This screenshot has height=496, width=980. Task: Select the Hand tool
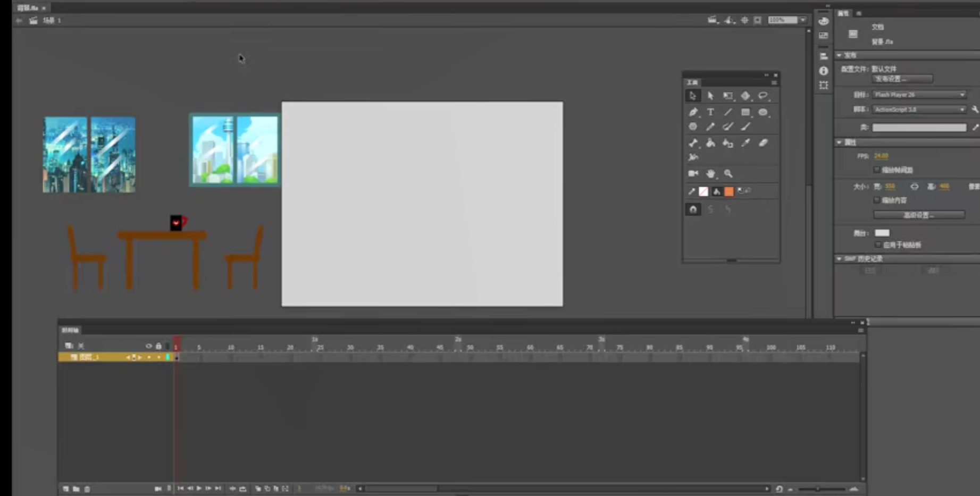(710, 174)
